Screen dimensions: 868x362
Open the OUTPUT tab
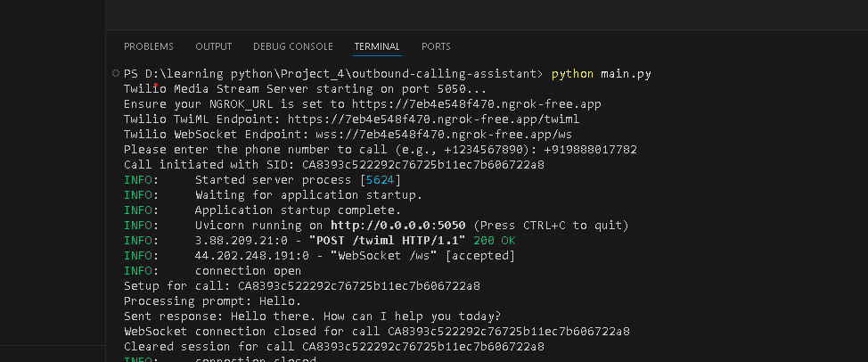point(213,46)
